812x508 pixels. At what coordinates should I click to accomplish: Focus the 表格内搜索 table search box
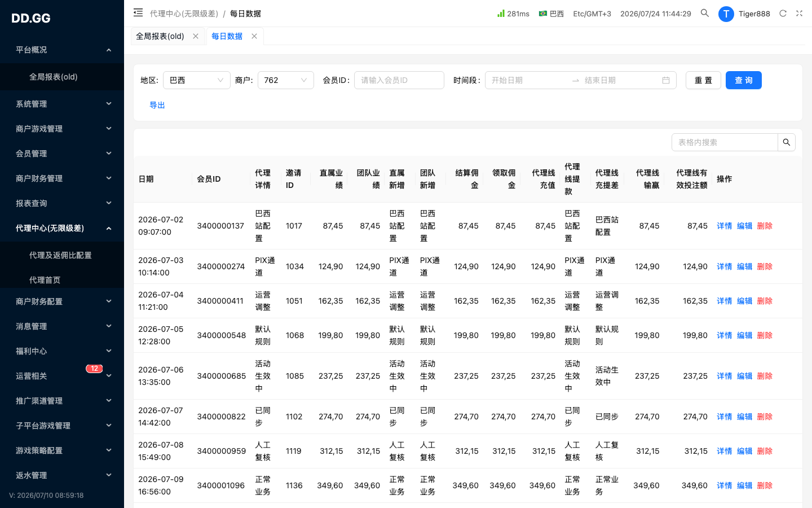[725, 142]
